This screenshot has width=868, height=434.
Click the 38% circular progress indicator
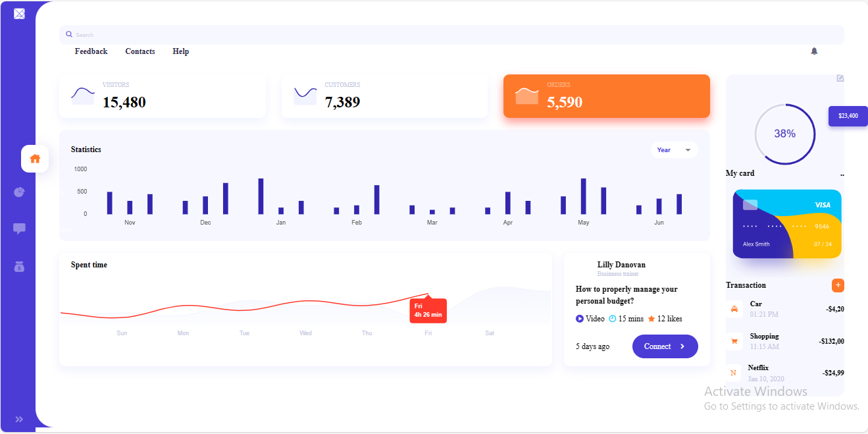point(784,134)
